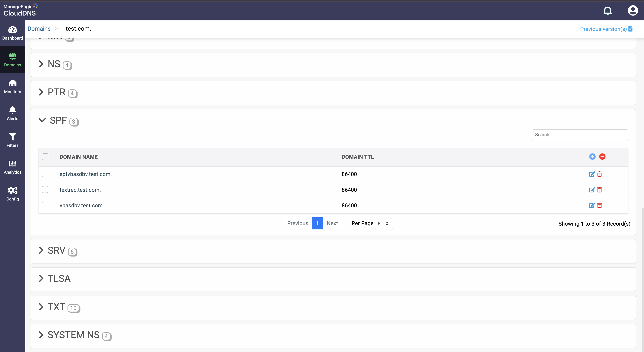The width and height of the screenshot is (644, 352).
Task: Click the blue add SPF record icon
Action: coord(592,157)
